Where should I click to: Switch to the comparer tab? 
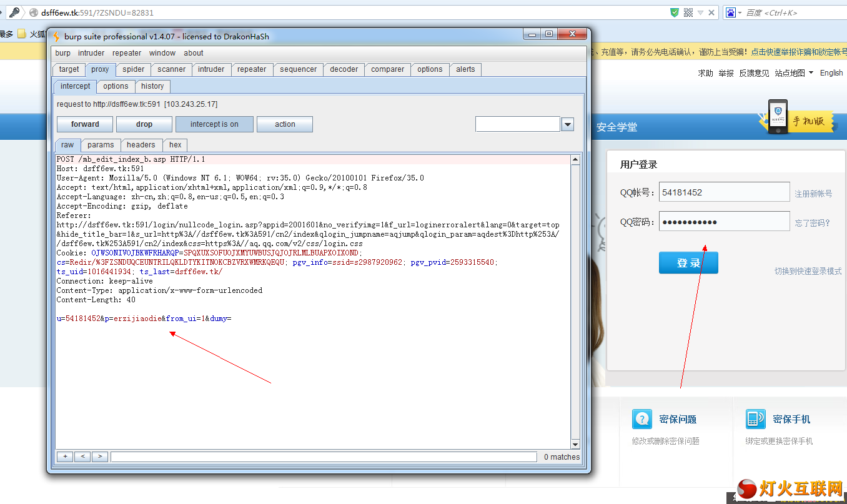tap(387, 69)
